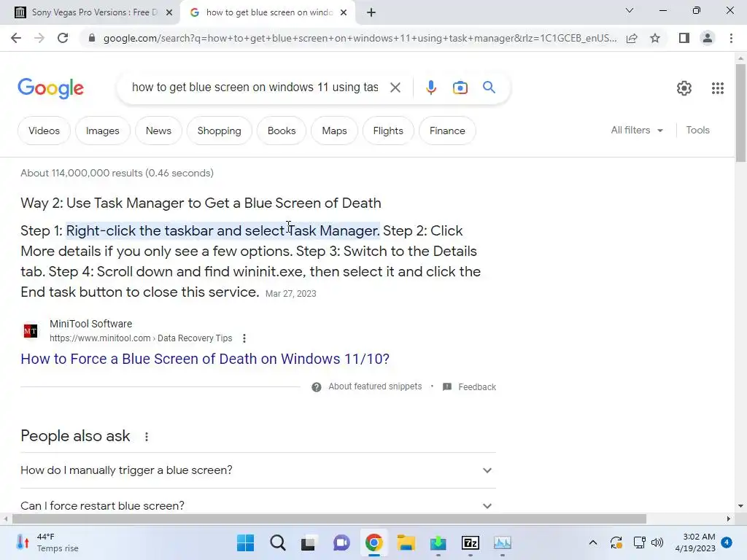
Task: Open Task View on taskbar
Action: (309, 542)
